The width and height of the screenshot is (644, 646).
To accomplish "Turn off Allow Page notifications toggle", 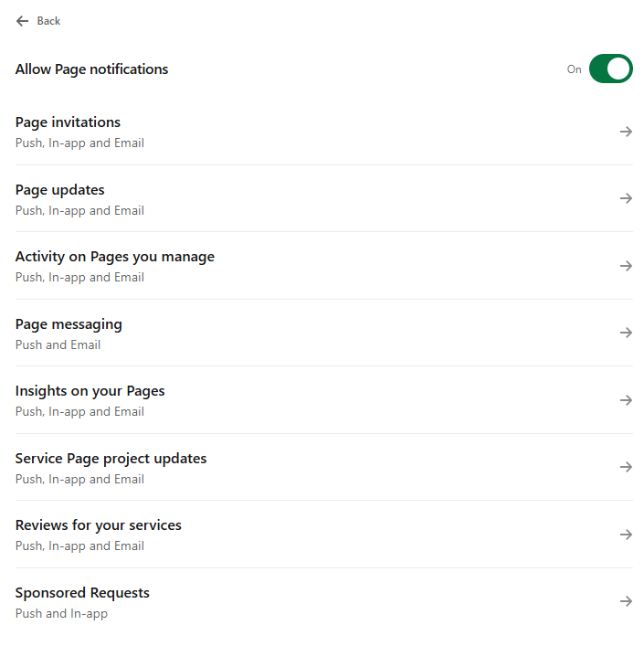I will pyautogui.click(x=610, y=69).
